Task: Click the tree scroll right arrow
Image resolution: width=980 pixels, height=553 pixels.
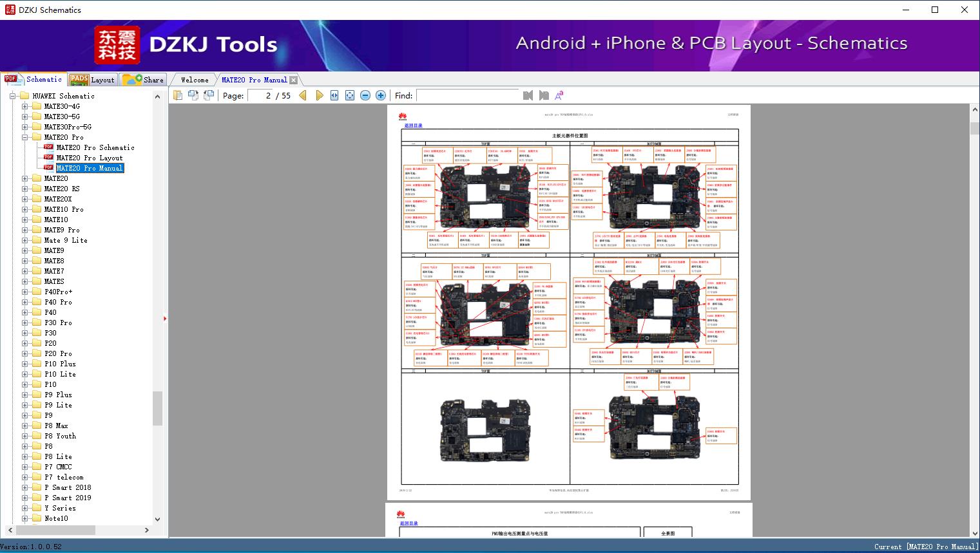Action: tap(147, 530)
